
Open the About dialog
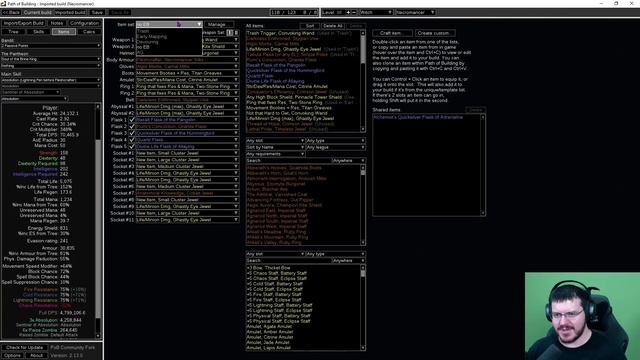pos(36,355)
